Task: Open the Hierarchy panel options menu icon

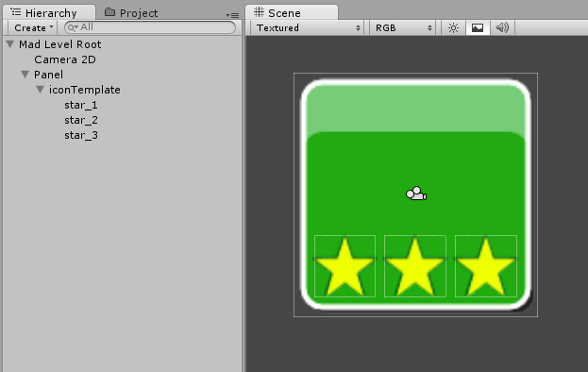Action: (x=232, y=15)
